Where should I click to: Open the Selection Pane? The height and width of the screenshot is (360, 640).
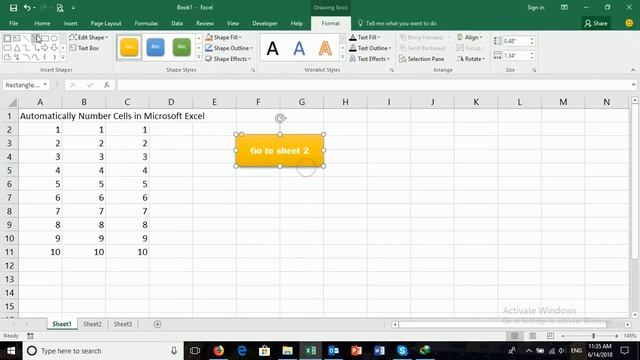[x=422, y=59]
